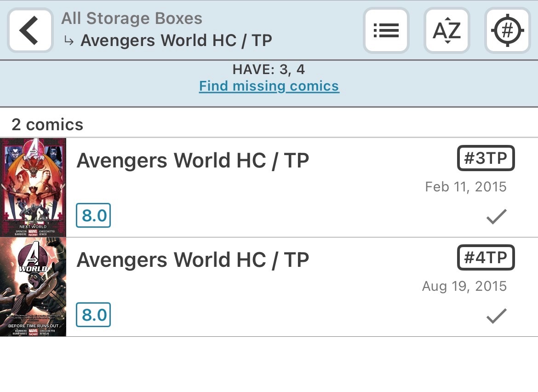Select the Avengers World HC / TP breadcrumb
The image size is (538, 392).
pyautogui.click(x=176, y=40)
